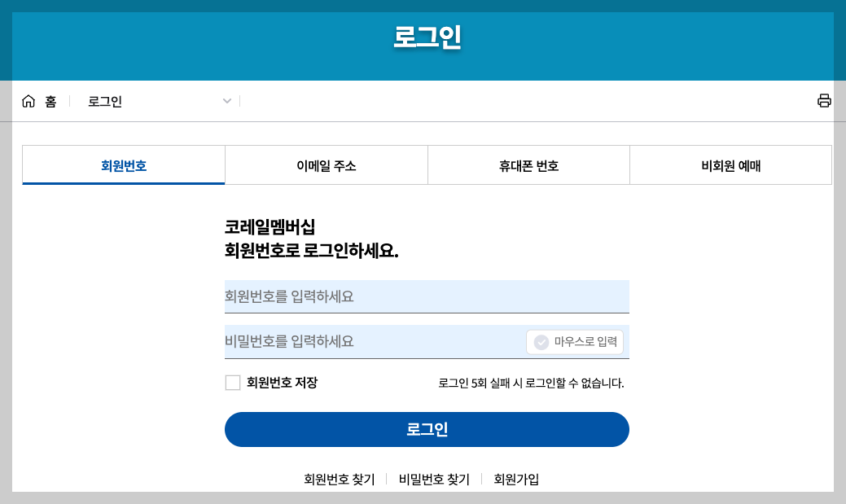Image resolution: width=846 pixels, height=504 pixels.
Task: Click the home icon in breadcrumb
Action: (28, 101)
